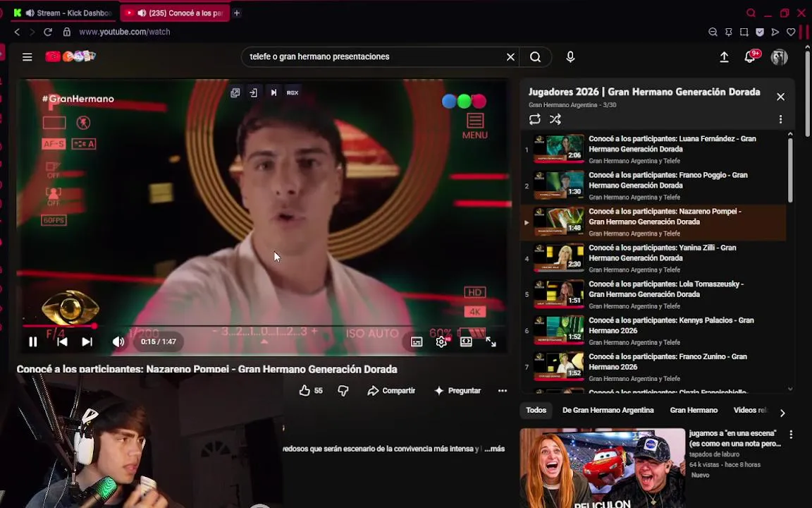
Task: Select the Todos filter chip
Action: (x=536, y=411)
